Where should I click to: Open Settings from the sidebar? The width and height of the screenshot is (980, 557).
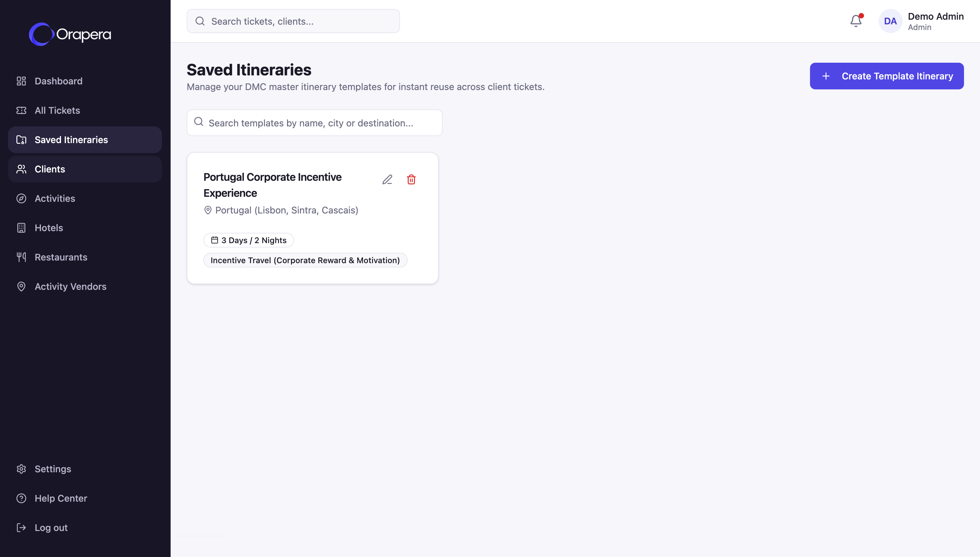click(x=85, y=469)
